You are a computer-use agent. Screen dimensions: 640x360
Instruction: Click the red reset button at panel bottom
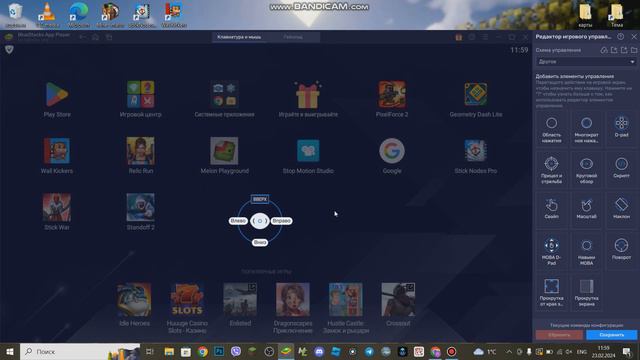[x=559, y=335]
